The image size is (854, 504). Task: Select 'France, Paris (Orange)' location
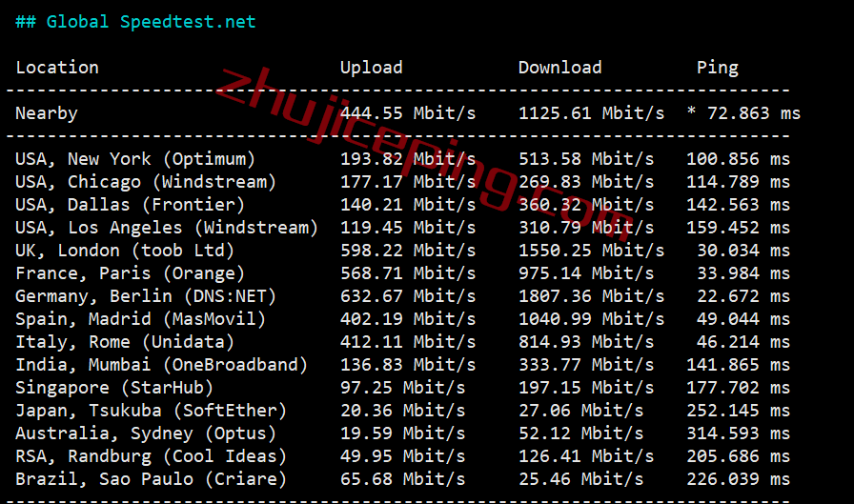coord(131,273)
